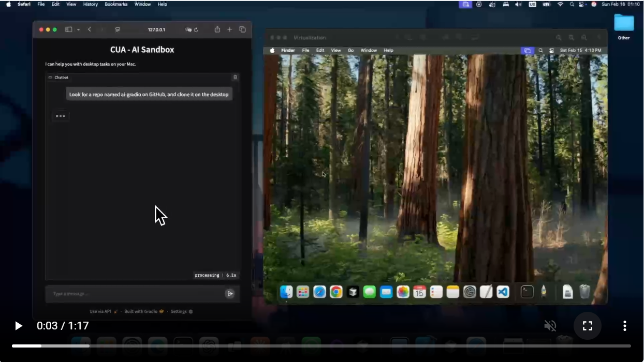Open Safari reader page menu icon
This screenshot has width=644, height=362.
118,29
